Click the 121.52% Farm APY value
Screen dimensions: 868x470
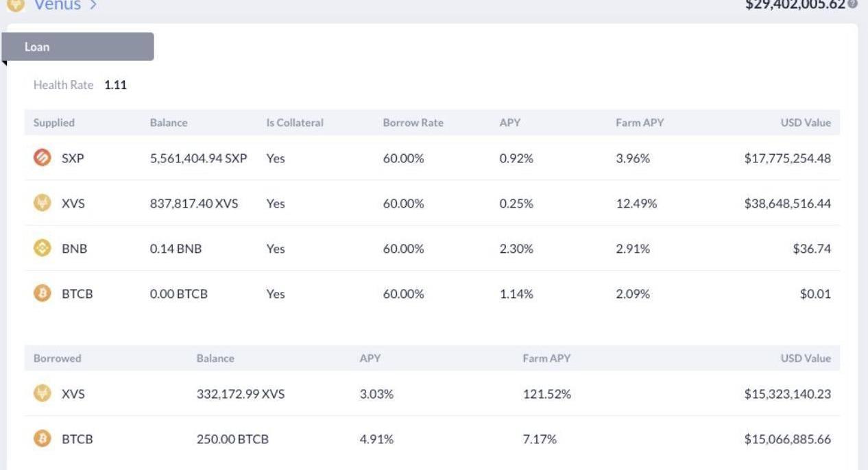546,394
